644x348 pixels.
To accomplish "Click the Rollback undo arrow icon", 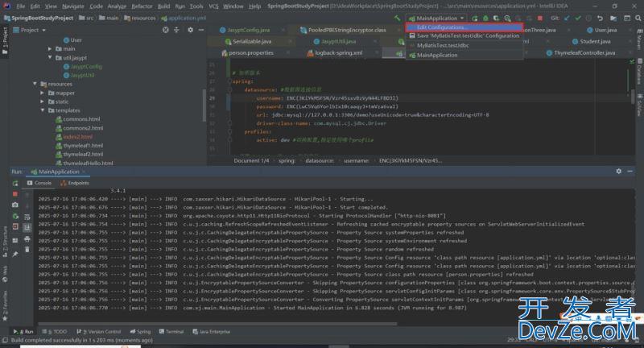I will point(600,18).
